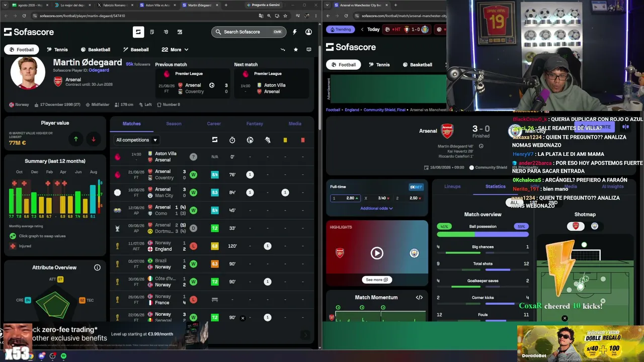Image resolution: width=644 pixels, height=362 pixels.
Task: Vote market value higher with green up arrow
Action: click(76, 139)
